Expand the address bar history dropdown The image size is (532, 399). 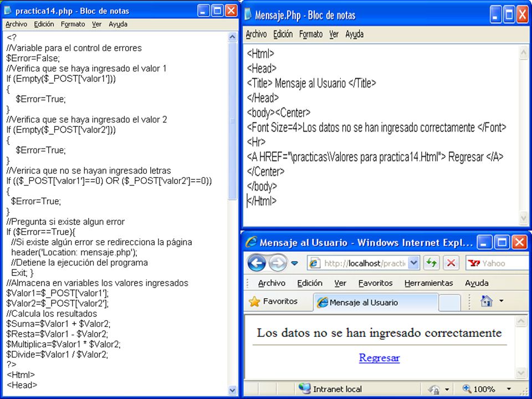[413, 263]
